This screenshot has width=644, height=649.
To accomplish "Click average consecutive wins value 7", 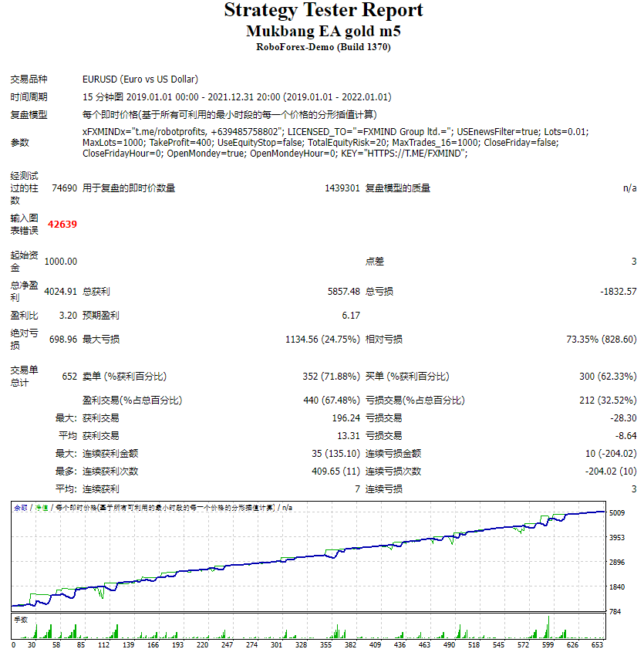I will 357,489.
